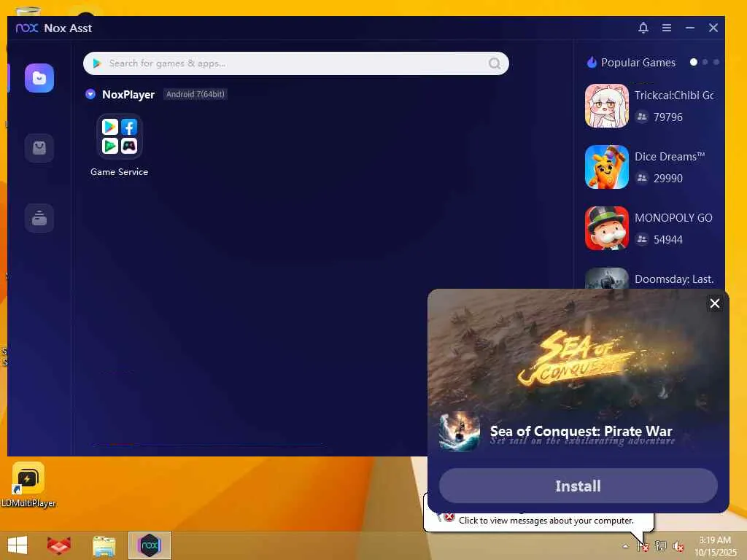The image size is (747, 560).
Task: Click the Nox taskbar icon
Action: 149,545
